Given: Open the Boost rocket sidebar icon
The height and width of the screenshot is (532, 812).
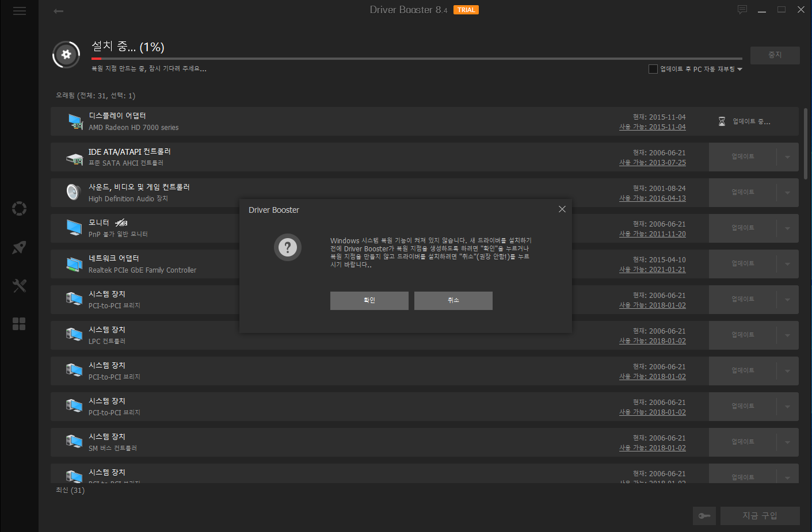Looking at the screenshot, I should (19, 247).
